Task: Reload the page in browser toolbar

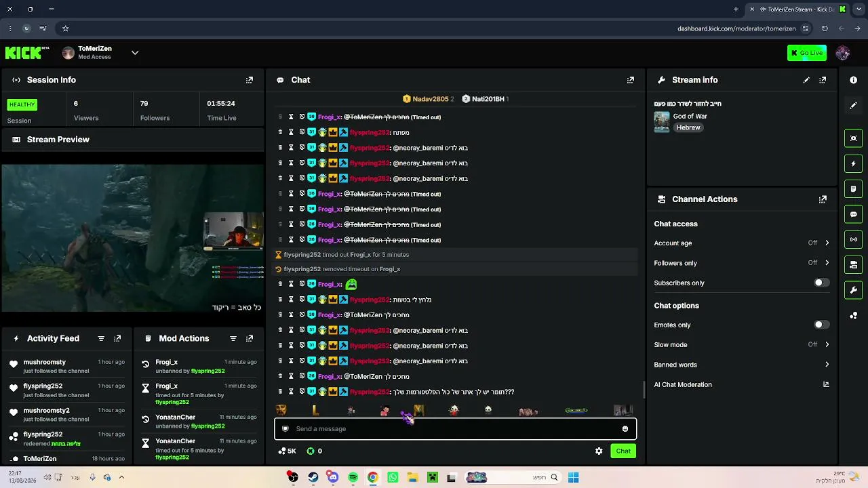Action: point(825,28)
